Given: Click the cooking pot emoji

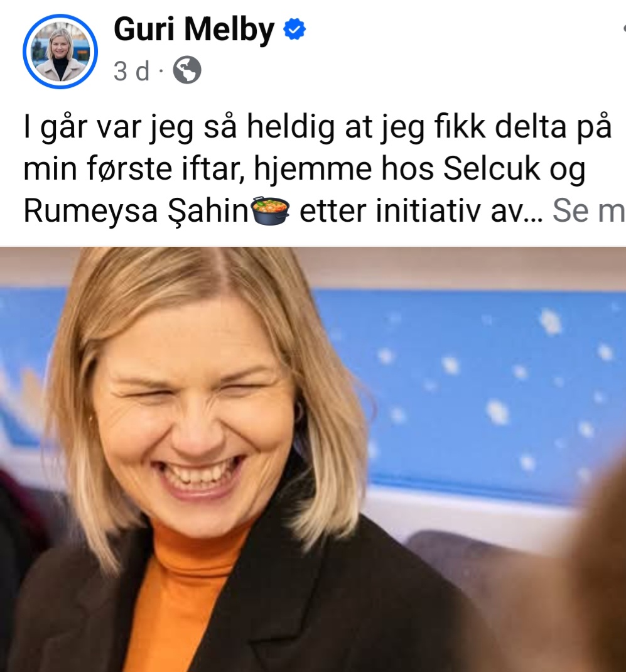Looking at the screenshot, I should point(271,210).
